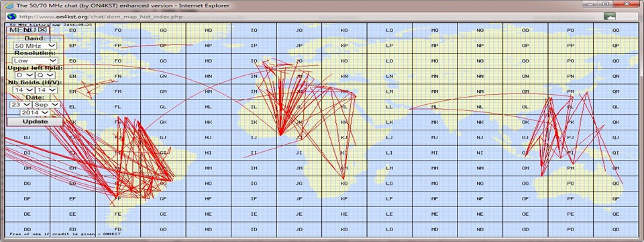The width and height of the screenshot is (644, 242).
Task: Maximize the Internet Explorer window
Action: point(605,4)
